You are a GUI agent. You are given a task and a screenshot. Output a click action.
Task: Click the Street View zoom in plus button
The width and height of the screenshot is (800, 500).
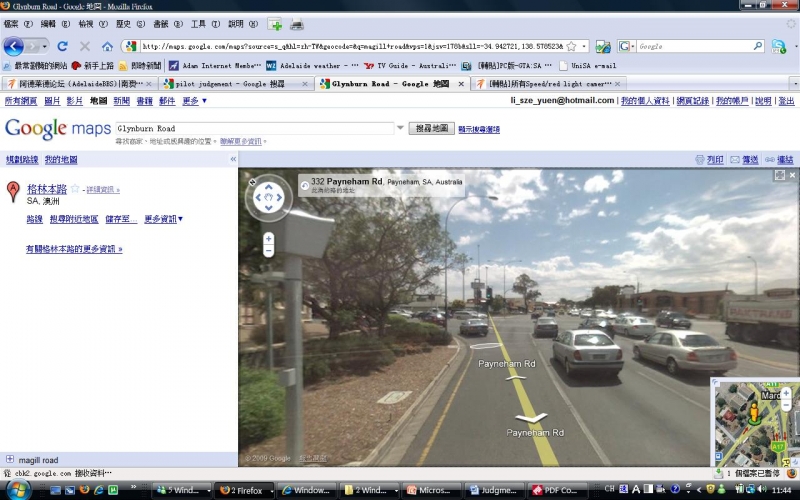click(x=268, y=239)
